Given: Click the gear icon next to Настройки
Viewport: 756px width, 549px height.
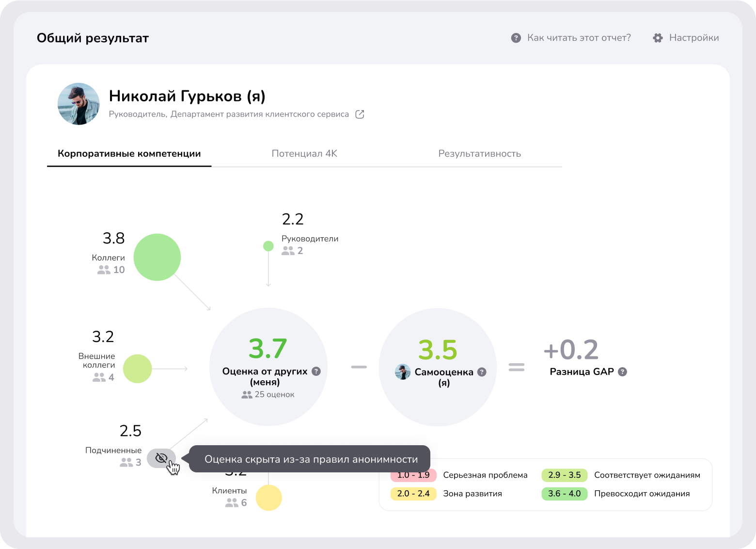Looking at the screenshot, I should (658, 38).
